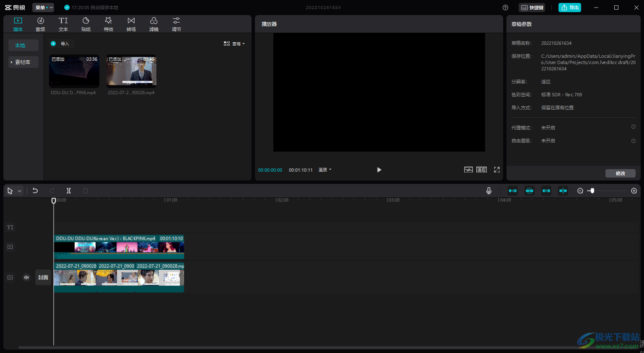Select the 本地 local media category
The width and height of the screenshot is (644, 353).
[x=23, y=45]
